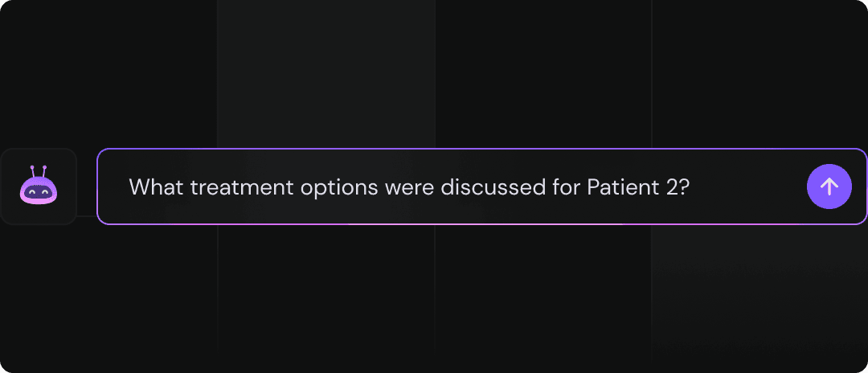Viewport: 868px width, 373px height.
Task: Select the smiling bot with antennae
Action: [x=39, y=185]
